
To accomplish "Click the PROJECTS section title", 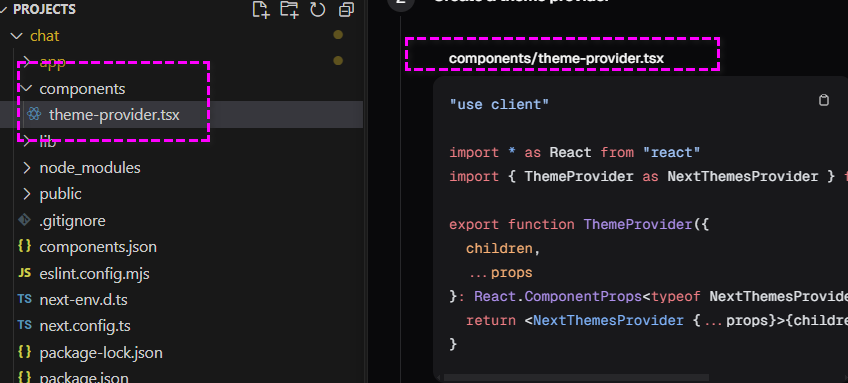I will click(x=44, y=9).
